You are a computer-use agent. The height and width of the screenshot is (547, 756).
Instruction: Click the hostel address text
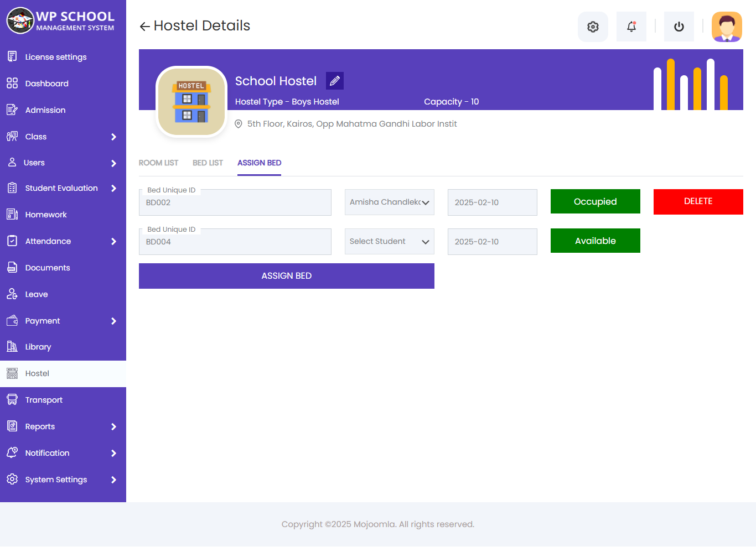pyautogui.click(x=352, y=124)
